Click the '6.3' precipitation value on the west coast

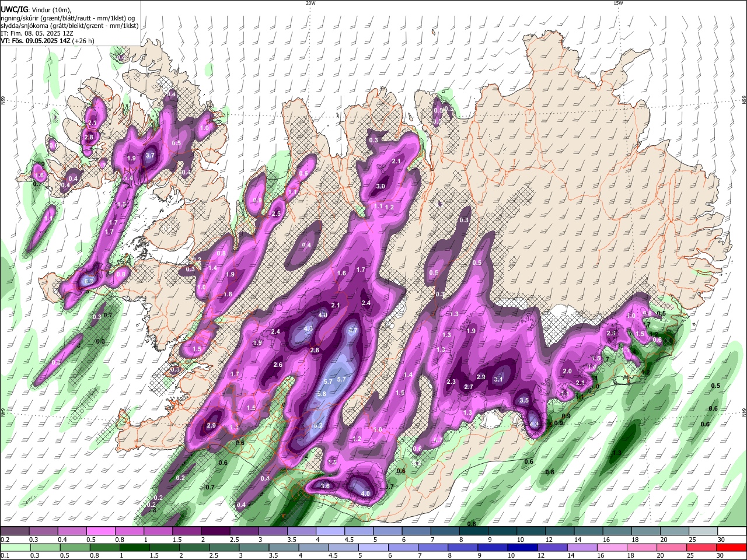[x=89, y=281]
